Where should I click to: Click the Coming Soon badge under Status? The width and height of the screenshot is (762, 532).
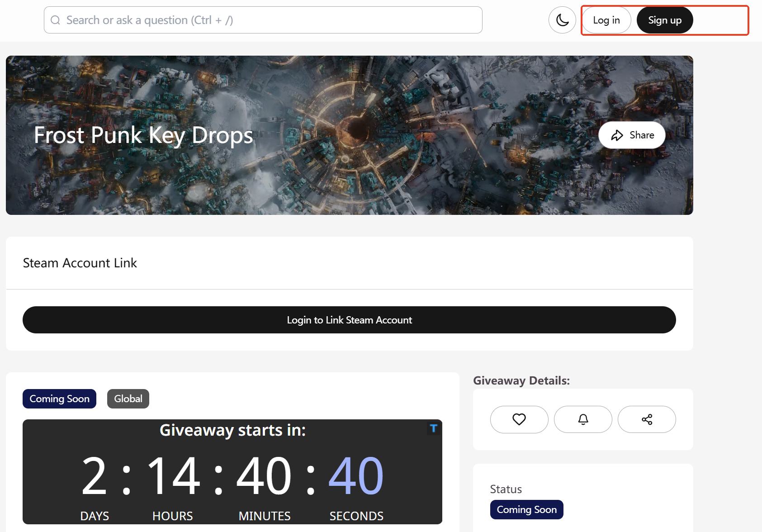click(526, 509)
